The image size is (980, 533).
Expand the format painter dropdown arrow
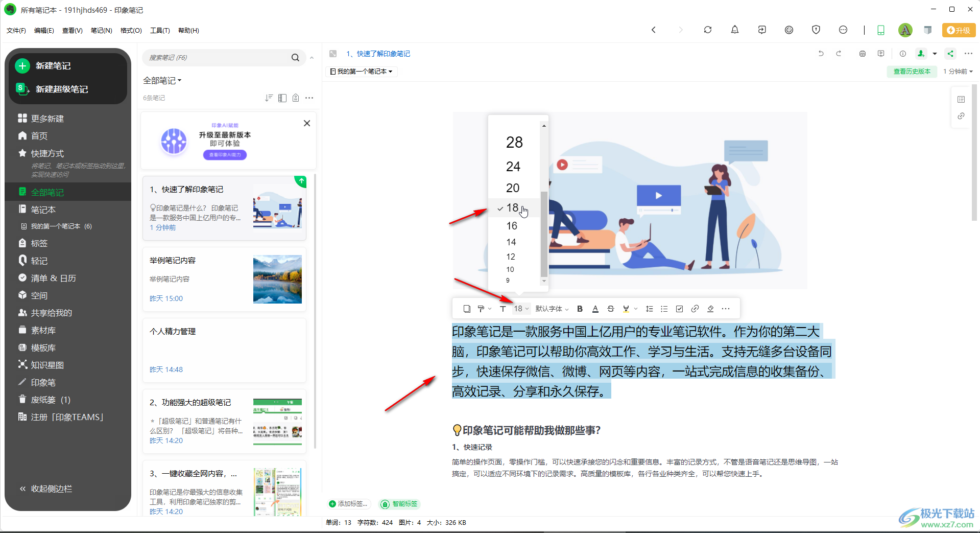(490, 309)
